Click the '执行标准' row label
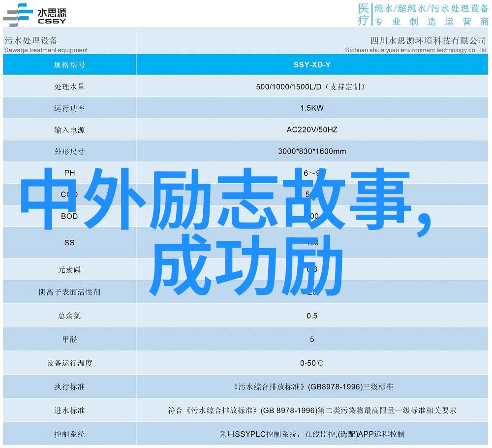The height and width of the screenshot is (448, 492). 69,387
